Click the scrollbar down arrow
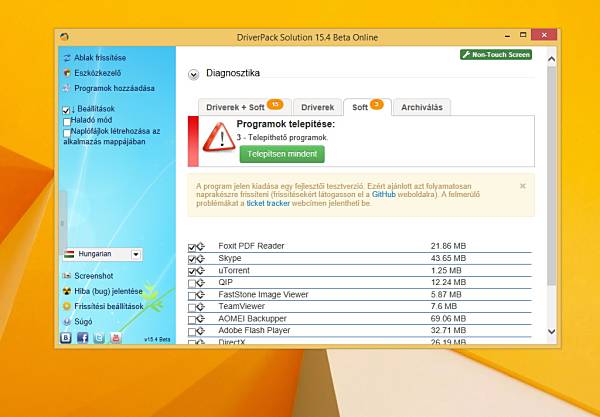 tap(551, 331)
